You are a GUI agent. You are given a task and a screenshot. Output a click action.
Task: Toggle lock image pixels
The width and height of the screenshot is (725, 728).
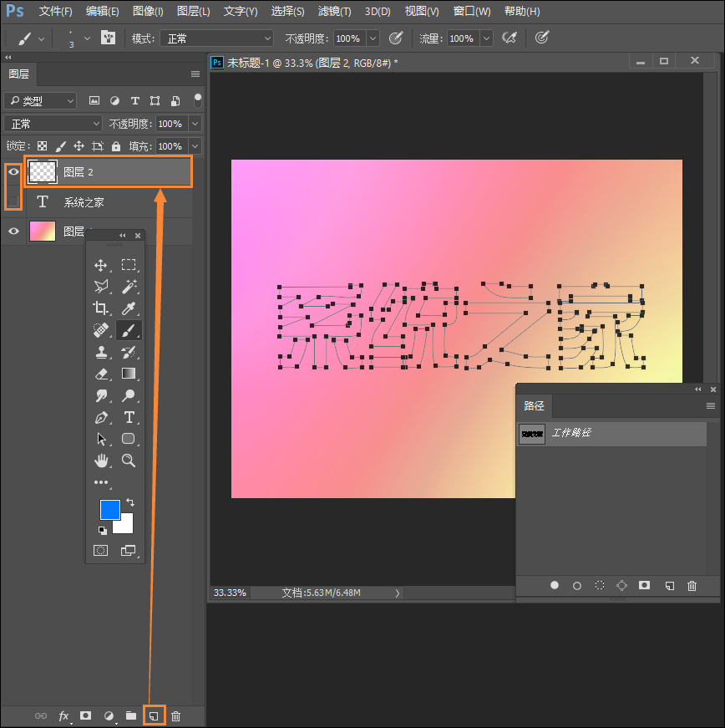(61, 146)
